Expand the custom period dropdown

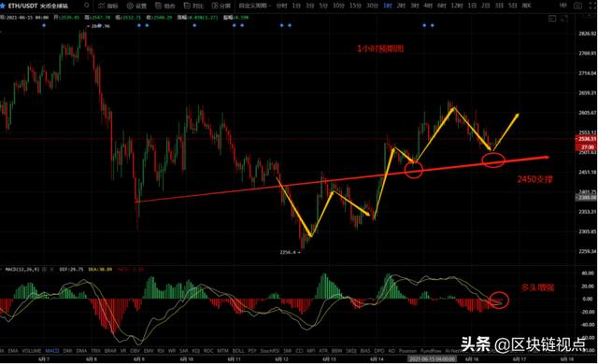click(255, 6)
